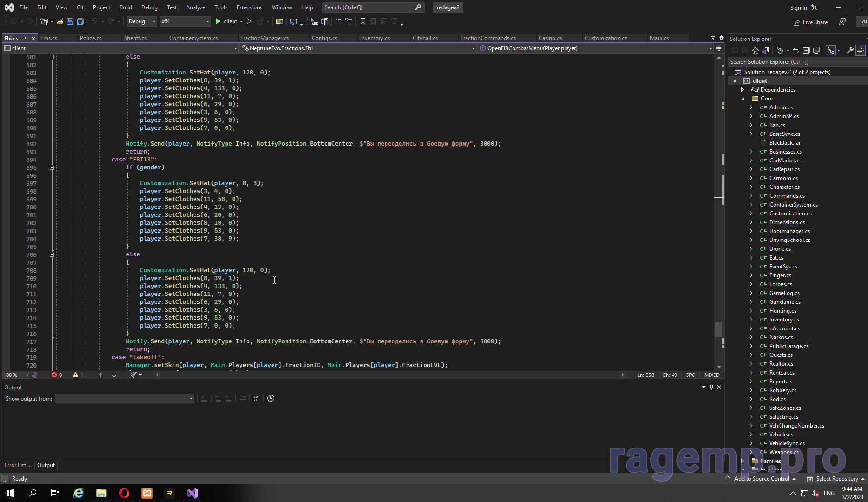The image size is (868, 502).
Task: Click the code cleanup broom icon
Action: click(134, 375)
